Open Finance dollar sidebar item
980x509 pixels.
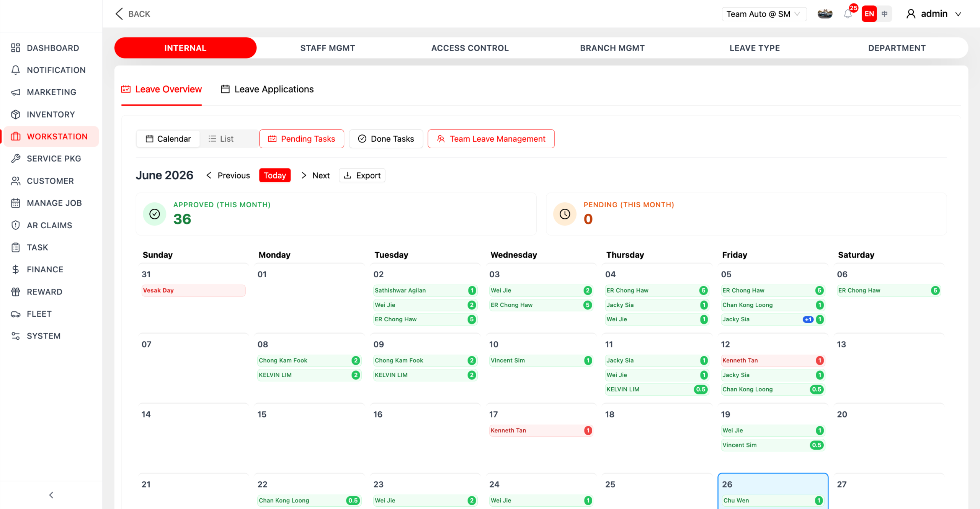[51, 270]
